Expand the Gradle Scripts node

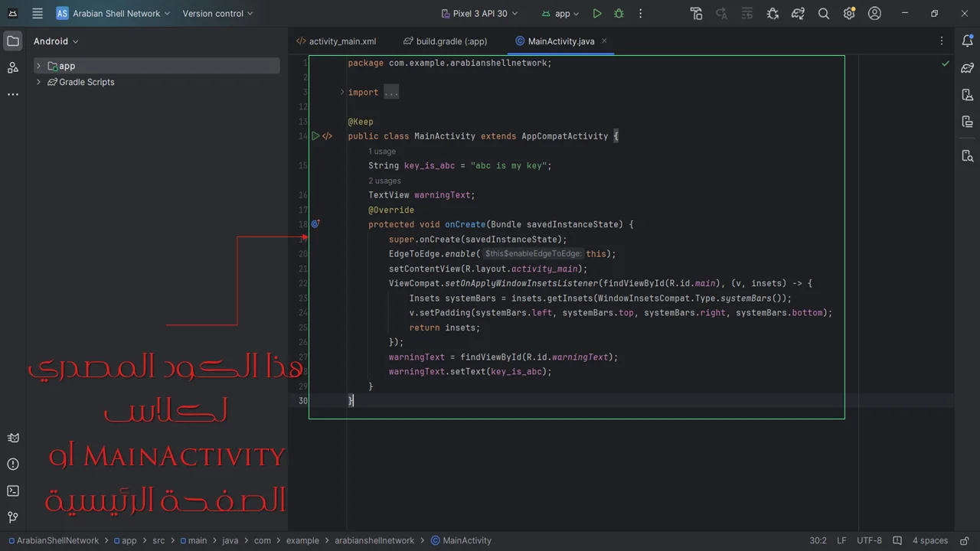[38, 82]
